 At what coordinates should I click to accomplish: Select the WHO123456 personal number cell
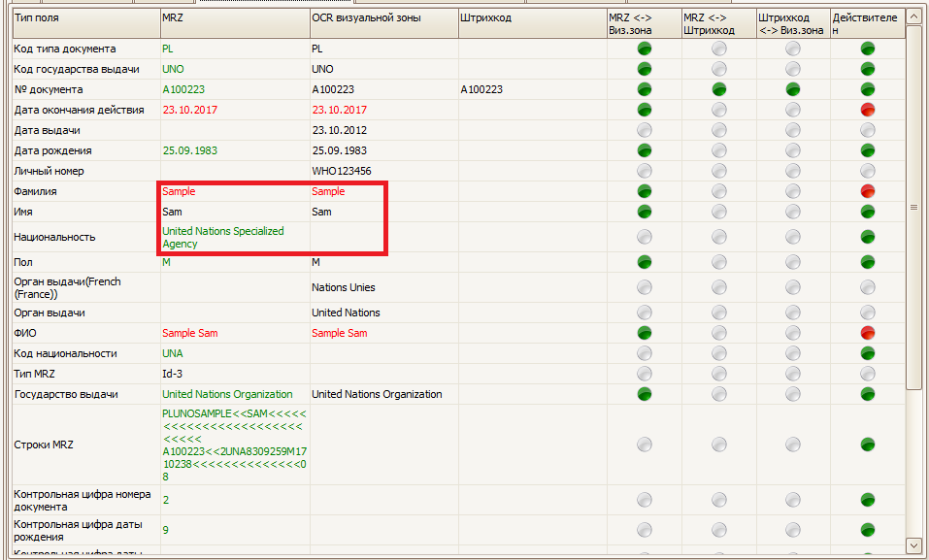click(383, 171)
